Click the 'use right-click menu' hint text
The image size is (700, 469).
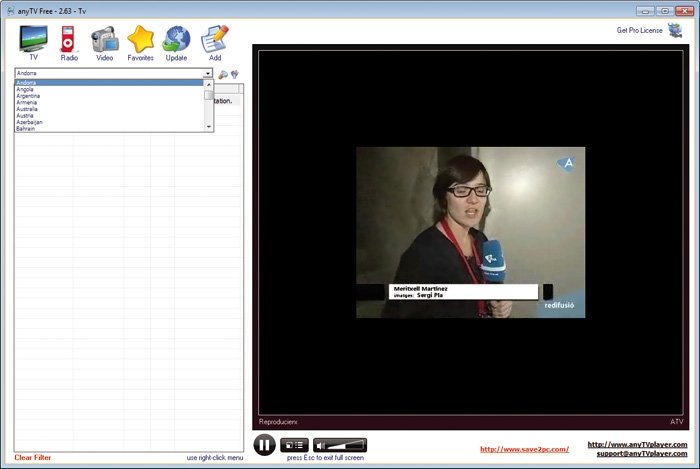tap(215, 458)
